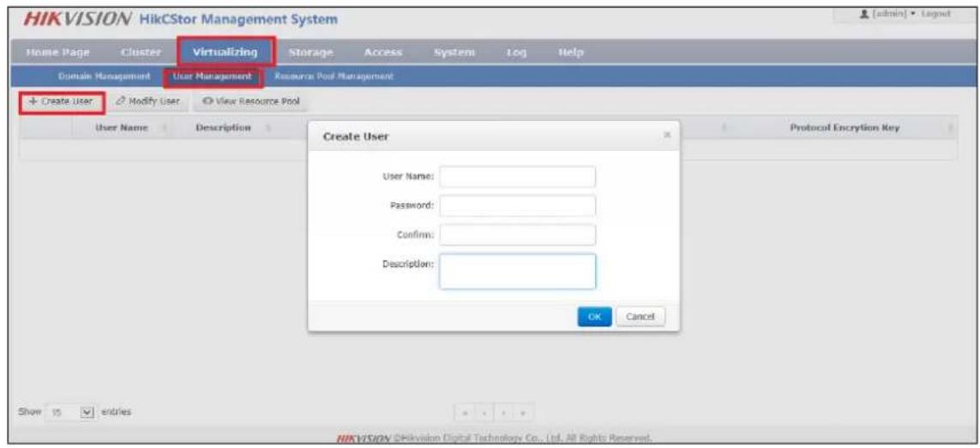Go to the Storage tab
Image resolution: width=980 pixels, height=448 pixels.
tap(310, 52)
